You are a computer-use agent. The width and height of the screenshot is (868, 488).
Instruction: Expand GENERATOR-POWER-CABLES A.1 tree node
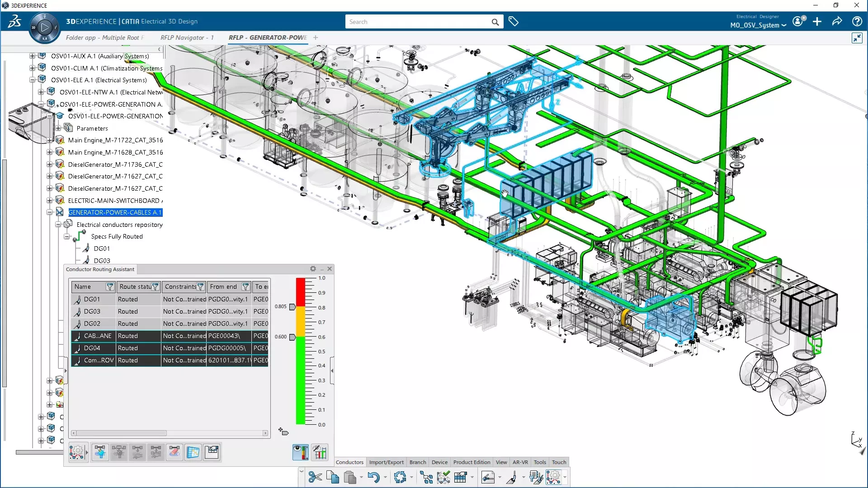49,212
